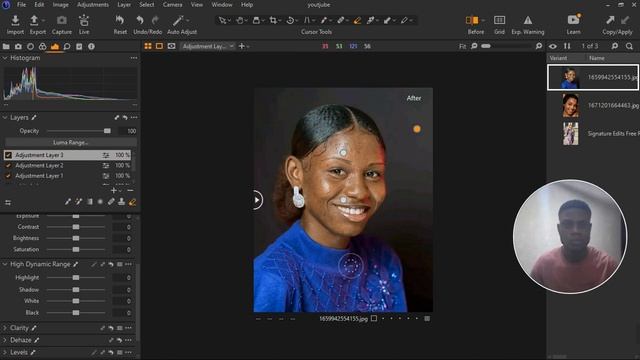Adjust the Contrast slider
The width and height of the screenshot is (640, 360).
[x=76, y=227]
